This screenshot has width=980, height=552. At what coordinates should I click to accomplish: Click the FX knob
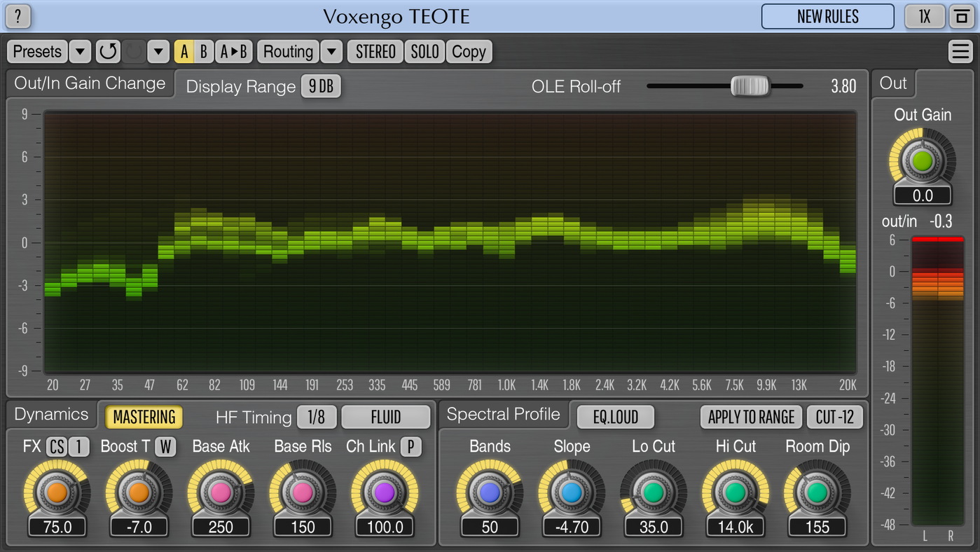[57, 492]
